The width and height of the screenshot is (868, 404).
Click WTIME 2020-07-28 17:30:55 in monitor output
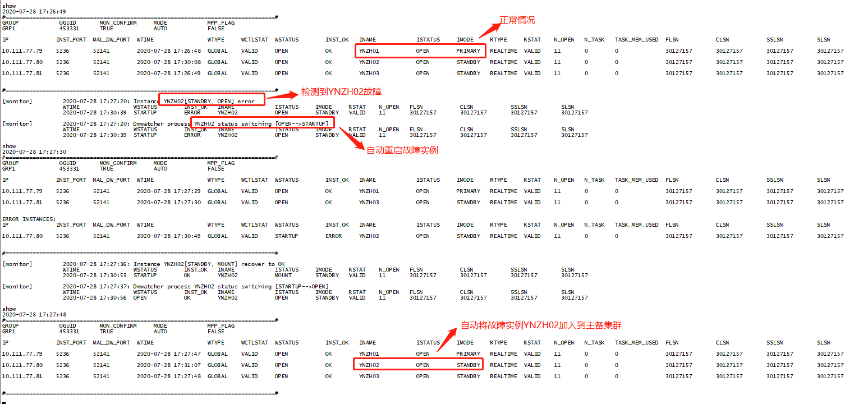coord(95,276)
